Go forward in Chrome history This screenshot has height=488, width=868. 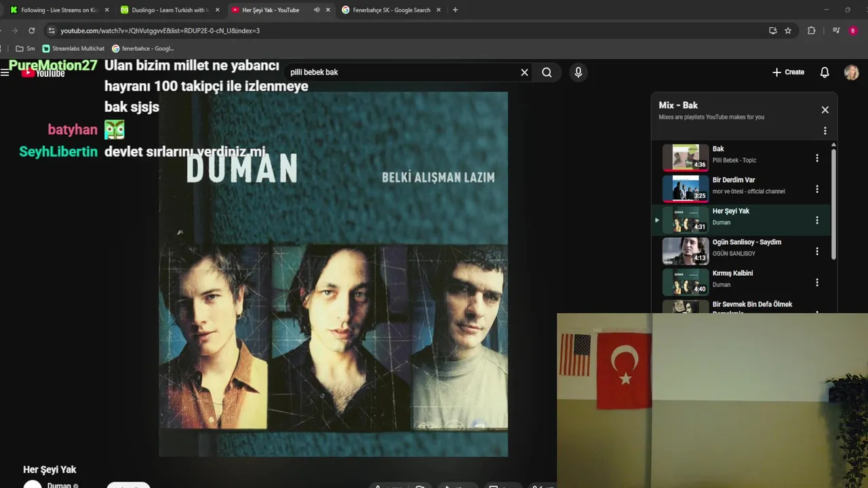(x=14, y=30)
